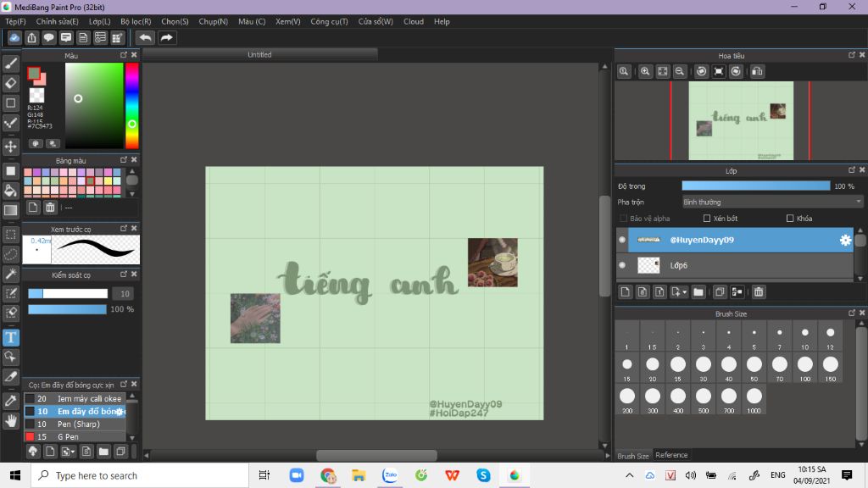Click the transparent color swatch
The height and width of the screenshot is (488, 868).
[36, 95]
